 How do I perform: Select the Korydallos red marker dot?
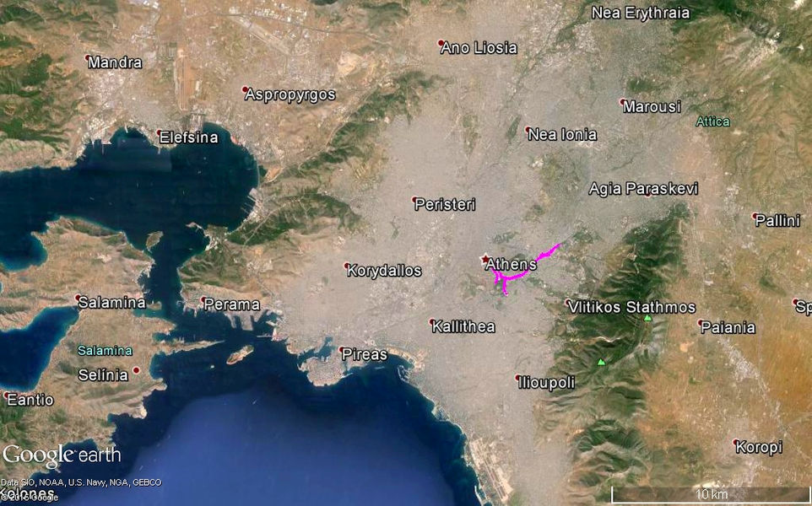tap(348, 266)
